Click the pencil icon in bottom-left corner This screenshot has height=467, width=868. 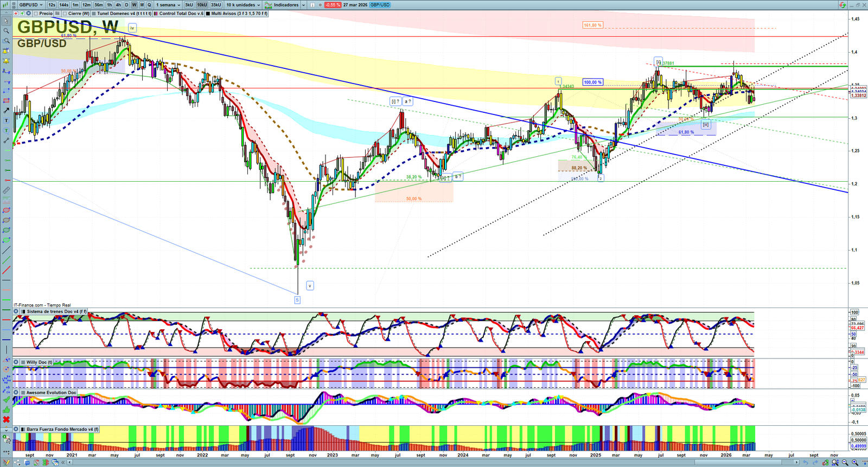(6, 463)
